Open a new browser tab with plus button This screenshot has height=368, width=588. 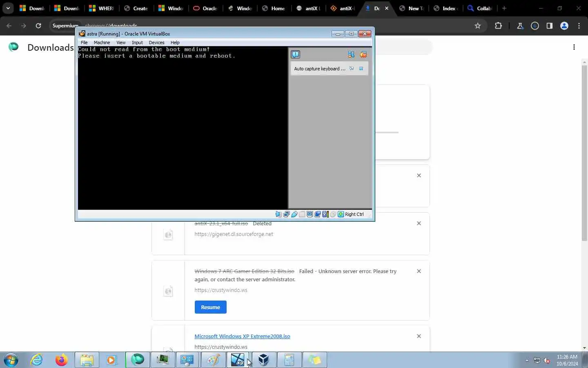pyautogui.click(x=504, y=8)
